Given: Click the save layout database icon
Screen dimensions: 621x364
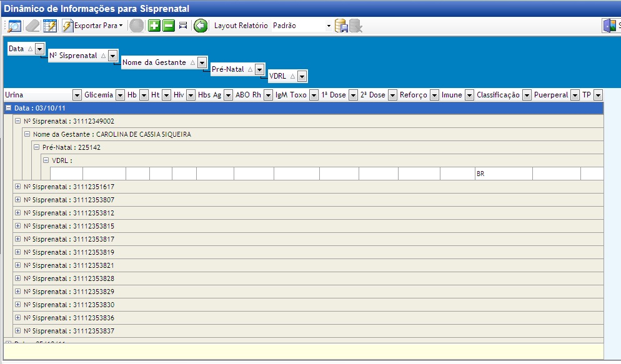Looking at the screenshot, I should click(x=341, y=26).
